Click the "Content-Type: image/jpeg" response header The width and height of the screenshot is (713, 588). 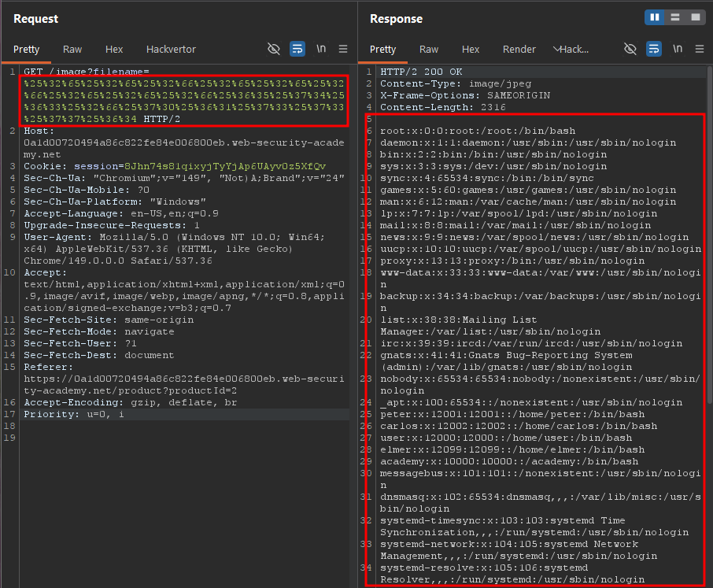pos(456,83)
